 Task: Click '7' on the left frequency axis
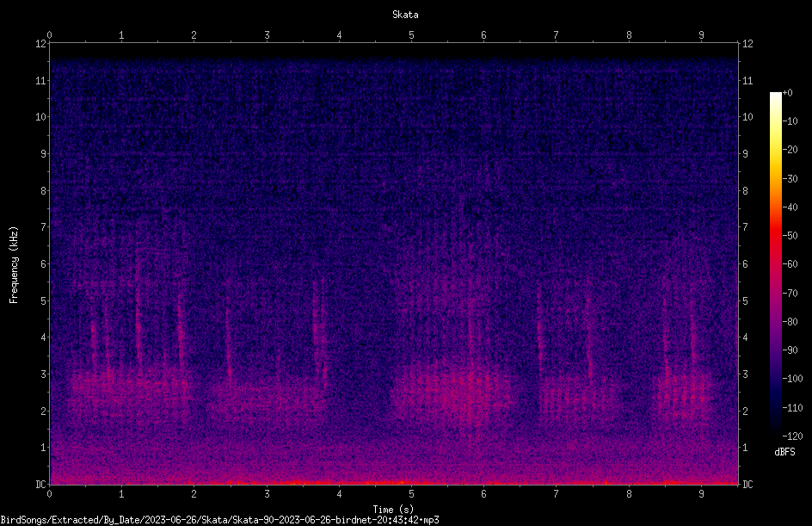[x=44, y=227]
